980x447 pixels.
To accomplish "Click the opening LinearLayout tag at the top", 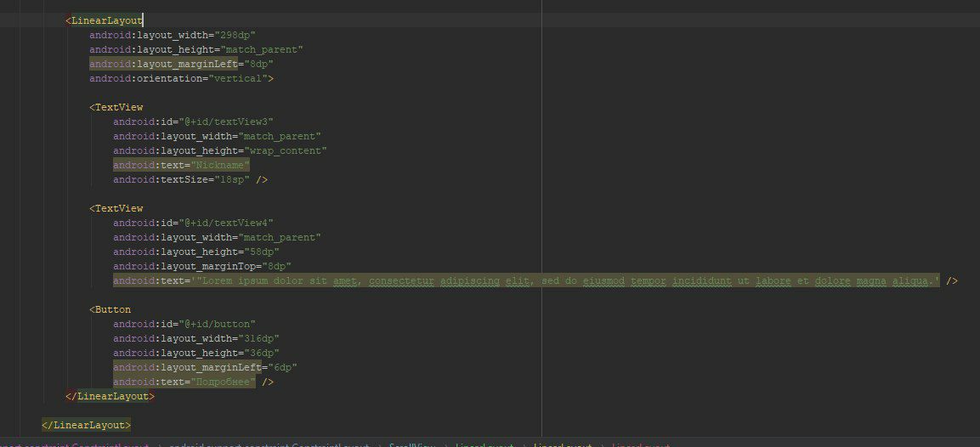I will [105, 20].
